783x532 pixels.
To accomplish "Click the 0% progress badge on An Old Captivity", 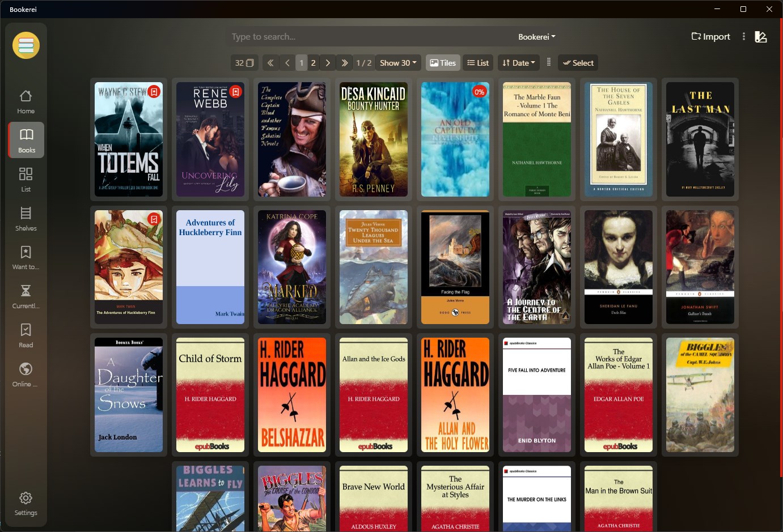I will click(480, 91).
